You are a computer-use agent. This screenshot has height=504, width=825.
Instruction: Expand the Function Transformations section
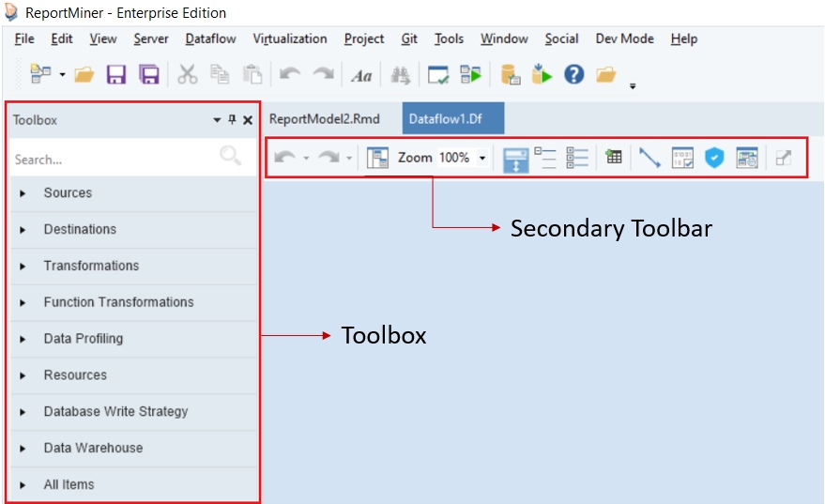coord(118,302)
